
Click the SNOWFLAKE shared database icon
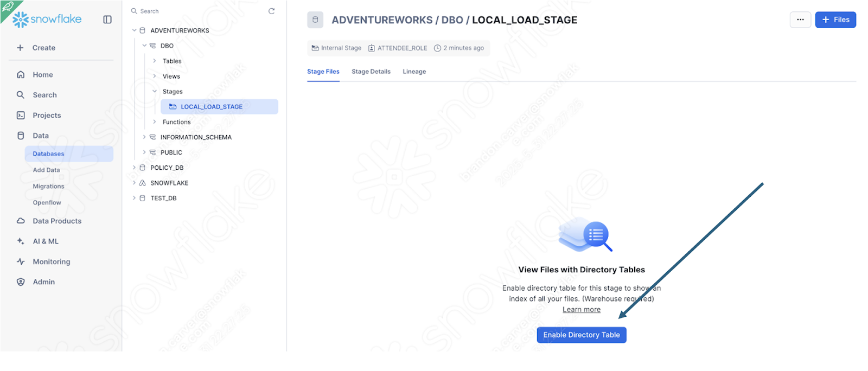click(x=143, y=183)
